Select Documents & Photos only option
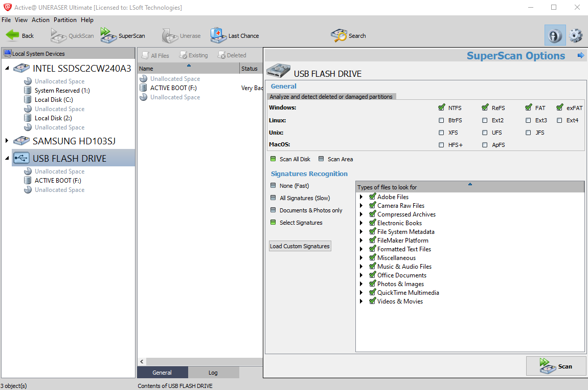 pos(273,210)
